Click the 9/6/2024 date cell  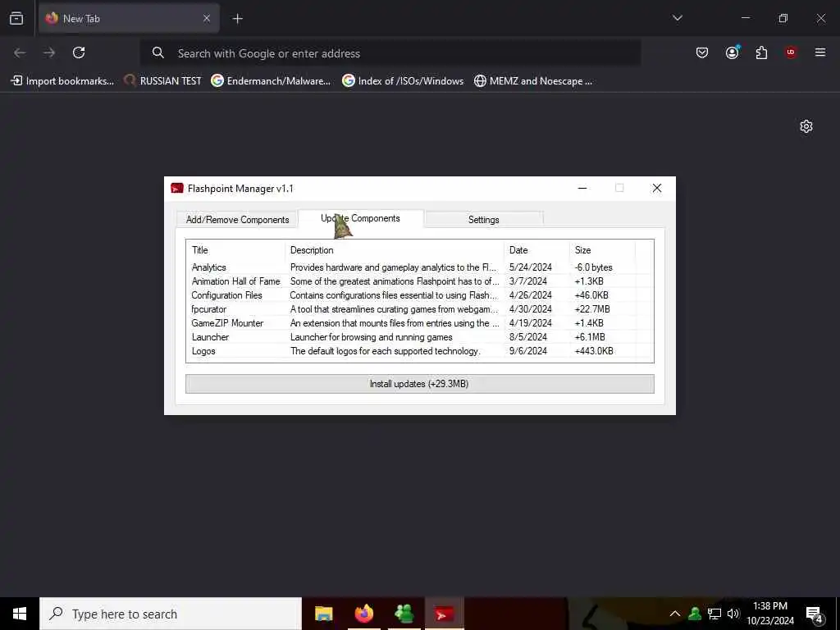[528, 351]
